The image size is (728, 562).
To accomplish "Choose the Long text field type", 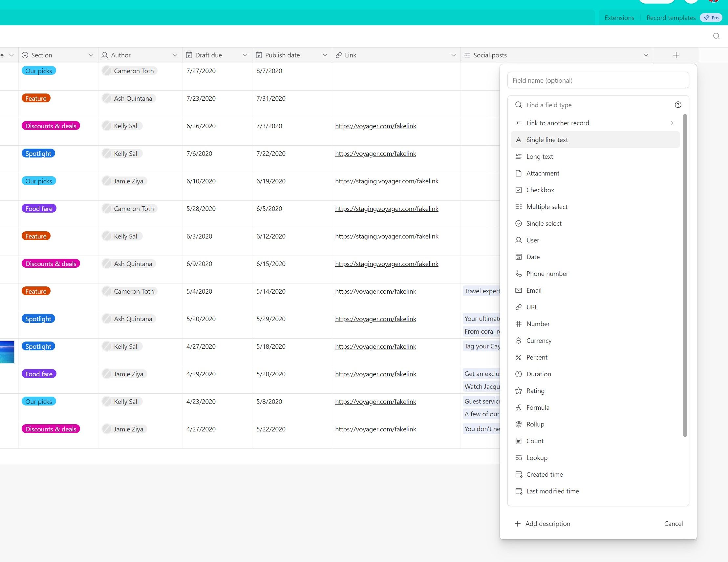I will coord(540,156).
